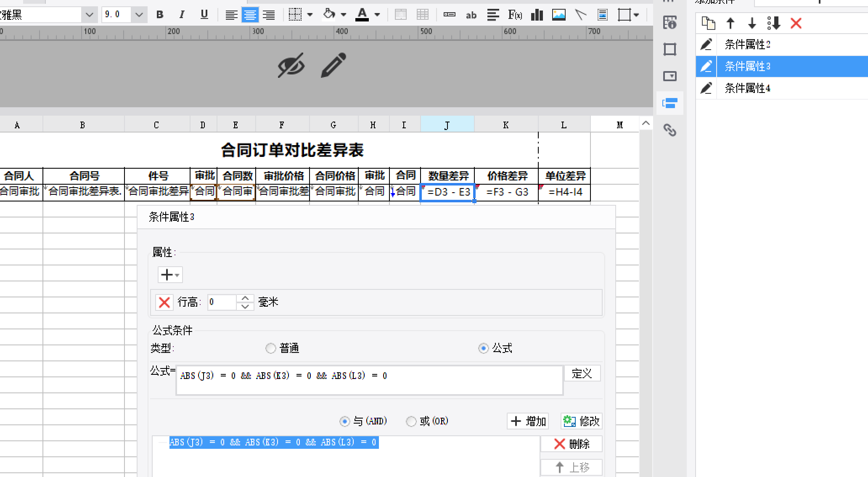Viewport: 868px width, 477px height.
Task: Toggle underline formatting
Action: tap(204, 15)
